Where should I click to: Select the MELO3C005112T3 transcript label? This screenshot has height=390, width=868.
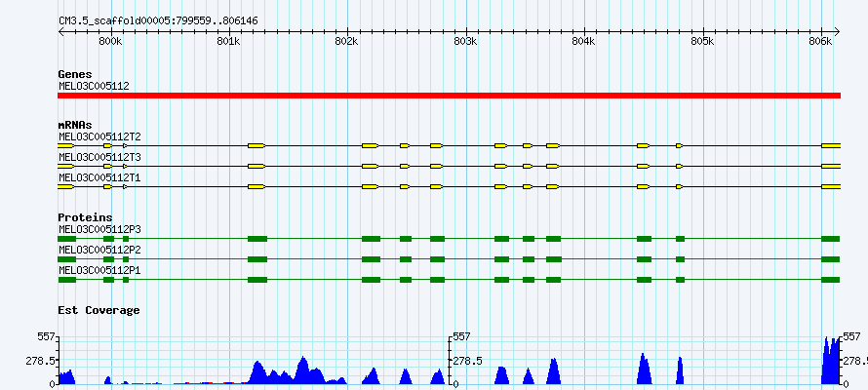pyautogui.click(x=100, y=157)
